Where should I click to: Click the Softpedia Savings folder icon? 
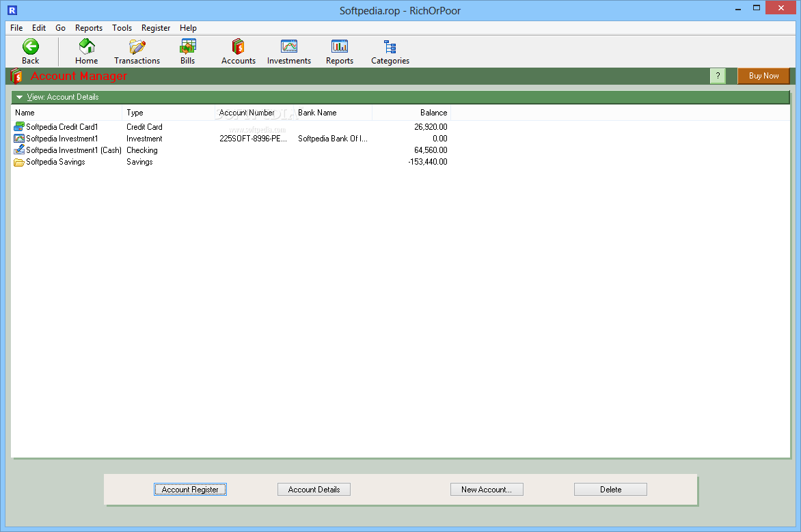(19, 162)
